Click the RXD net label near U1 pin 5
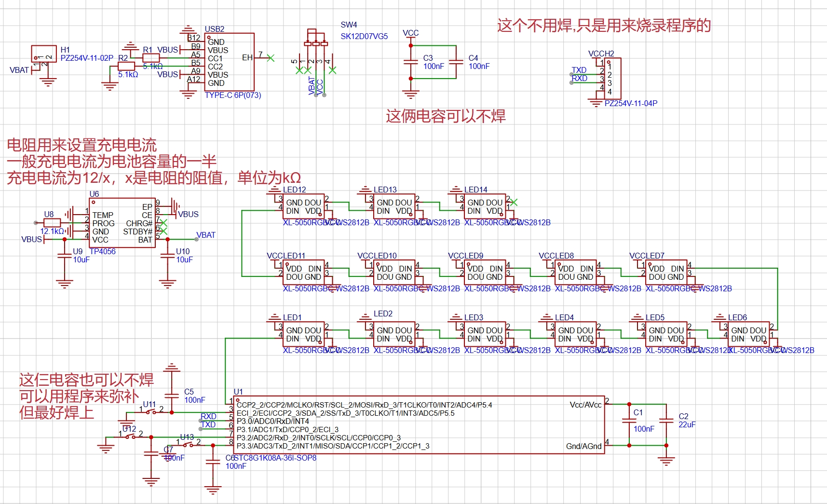The image size is (827, 504). tap(208, 416)
